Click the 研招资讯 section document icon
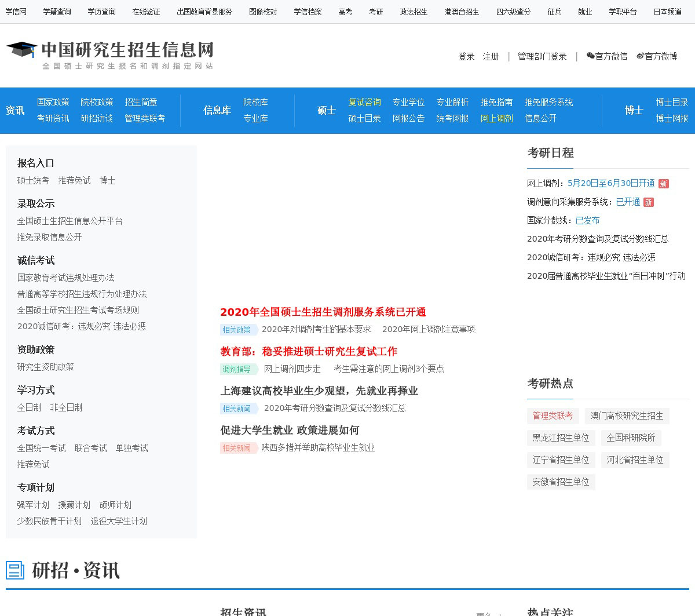The height and width of the screenshot is (616, 695). 15,570
